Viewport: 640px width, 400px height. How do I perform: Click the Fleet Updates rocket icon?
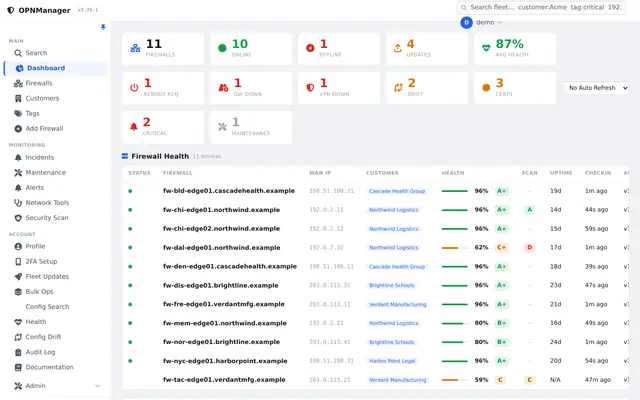(18, 277)
